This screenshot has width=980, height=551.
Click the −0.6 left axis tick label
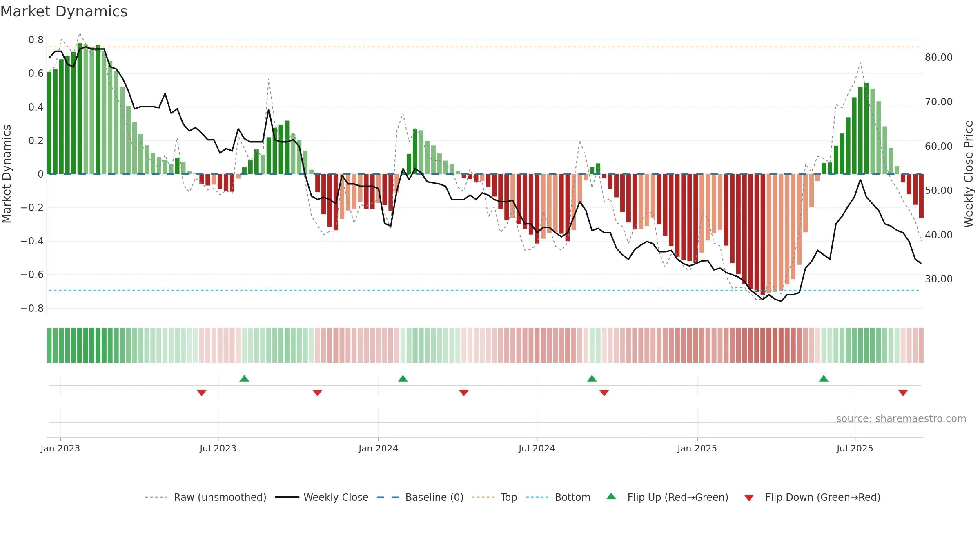32,275
